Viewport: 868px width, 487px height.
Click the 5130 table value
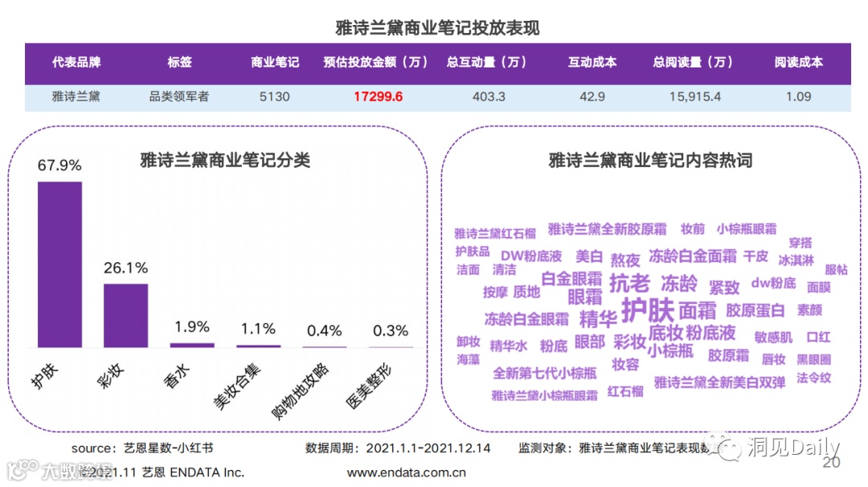pos(275,96)
